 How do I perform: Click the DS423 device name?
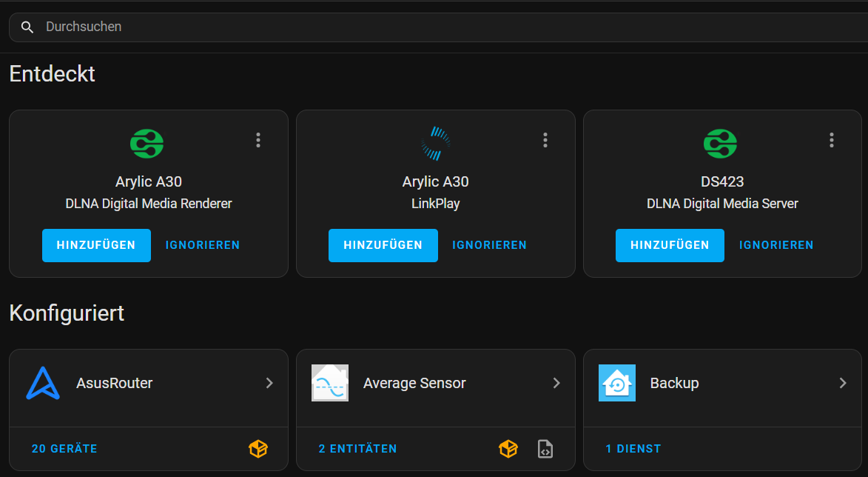(x=722, y=181)
